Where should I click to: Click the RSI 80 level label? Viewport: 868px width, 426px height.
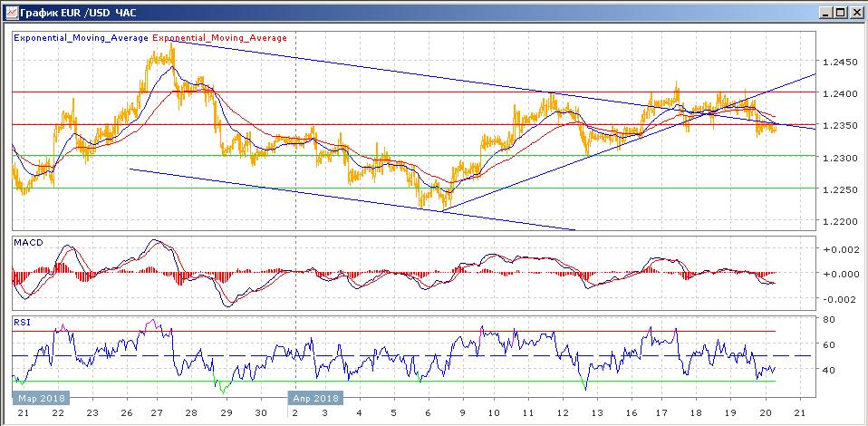pyautogui.click(x=827, y=319)
